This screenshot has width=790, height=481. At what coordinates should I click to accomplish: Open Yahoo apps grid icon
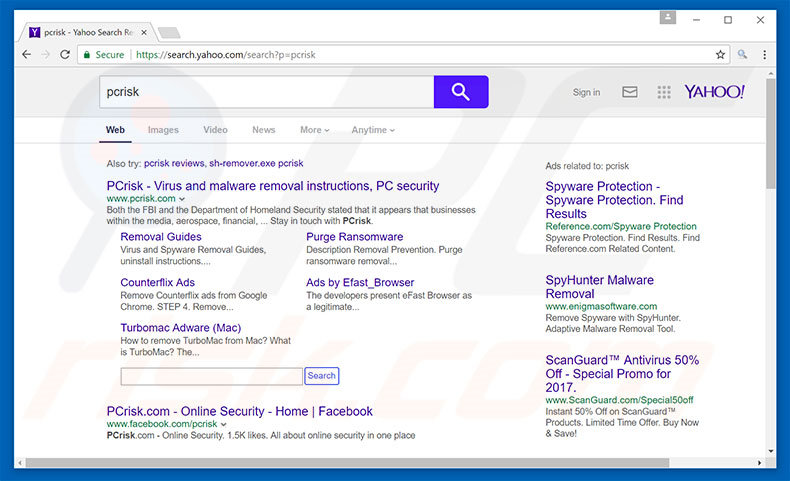point(664,92)
